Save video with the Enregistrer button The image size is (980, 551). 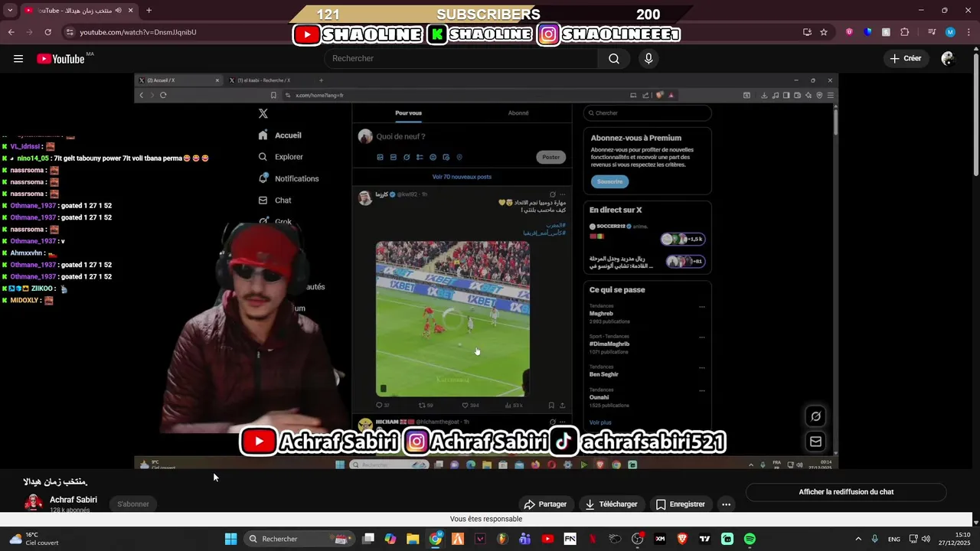pos(681,504)
